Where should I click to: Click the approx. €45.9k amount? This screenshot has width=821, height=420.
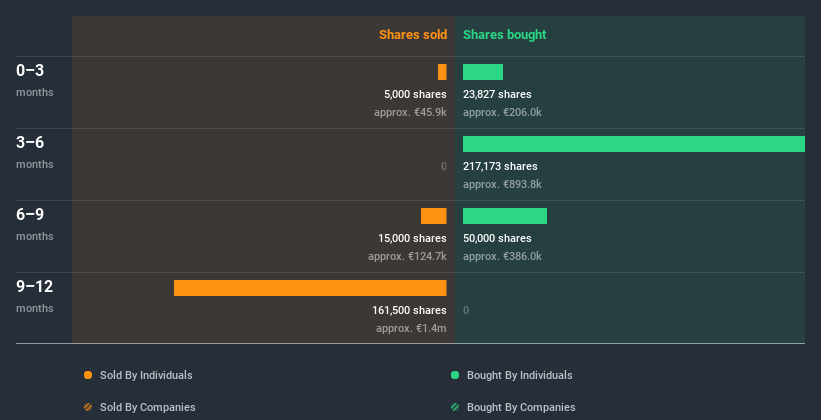(410, 112)
